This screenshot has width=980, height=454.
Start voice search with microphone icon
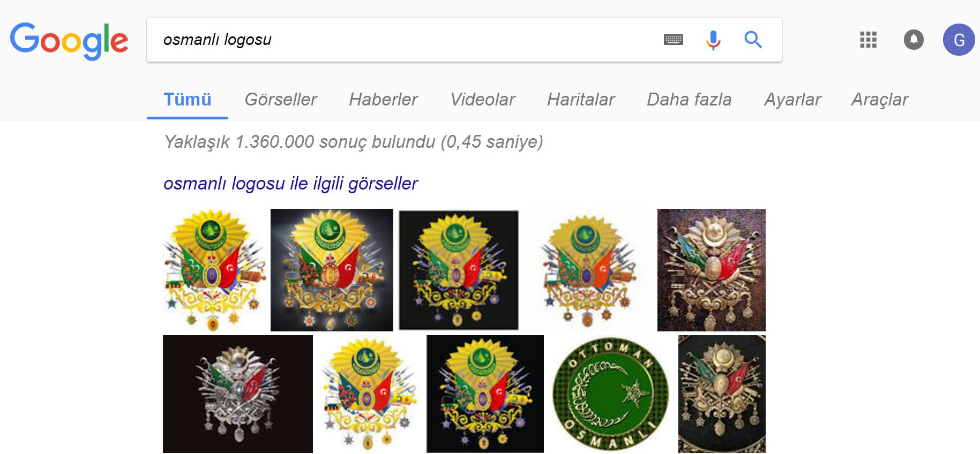pos(713,40)
